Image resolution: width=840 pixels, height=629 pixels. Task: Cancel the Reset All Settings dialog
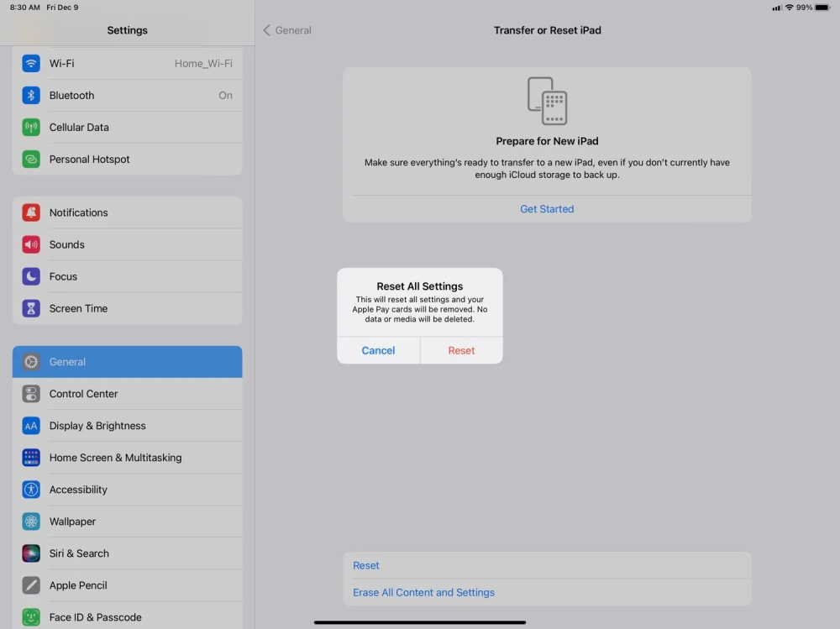pyautogui.click(x=378, y=350)
